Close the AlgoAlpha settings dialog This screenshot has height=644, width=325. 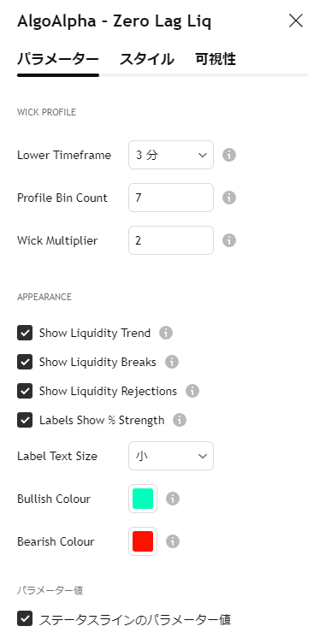coord(296,21)
